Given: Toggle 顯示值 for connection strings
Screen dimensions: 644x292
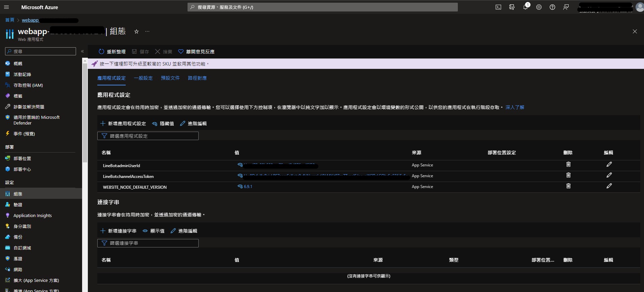Looking at the screenshot, I should click(153, 231).
